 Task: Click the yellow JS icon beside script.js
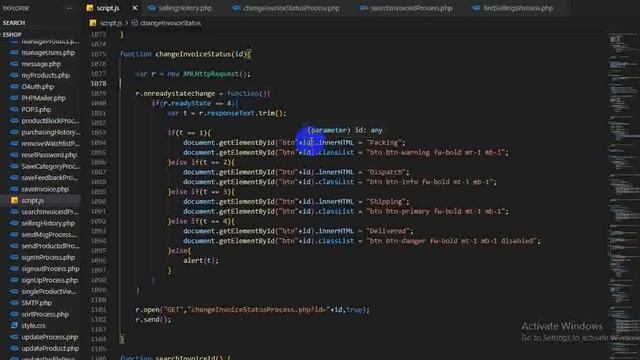click(x=14, y=200)
